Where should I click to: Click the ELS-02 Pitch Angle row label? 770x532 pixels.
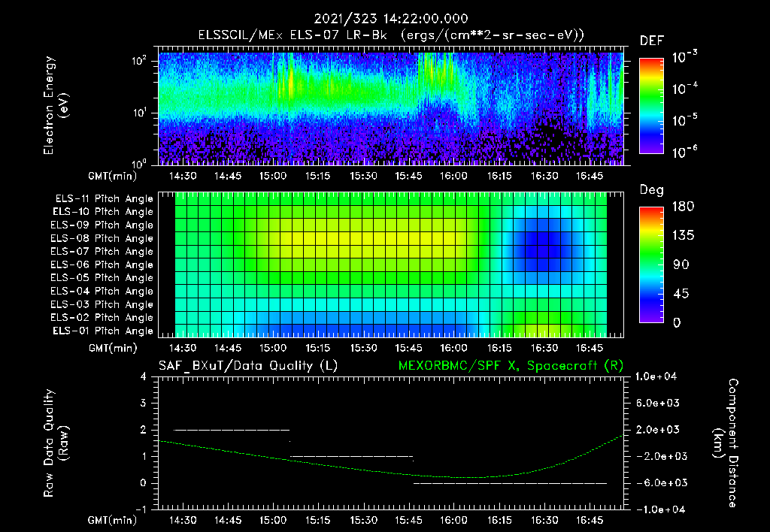coord(102,318)
